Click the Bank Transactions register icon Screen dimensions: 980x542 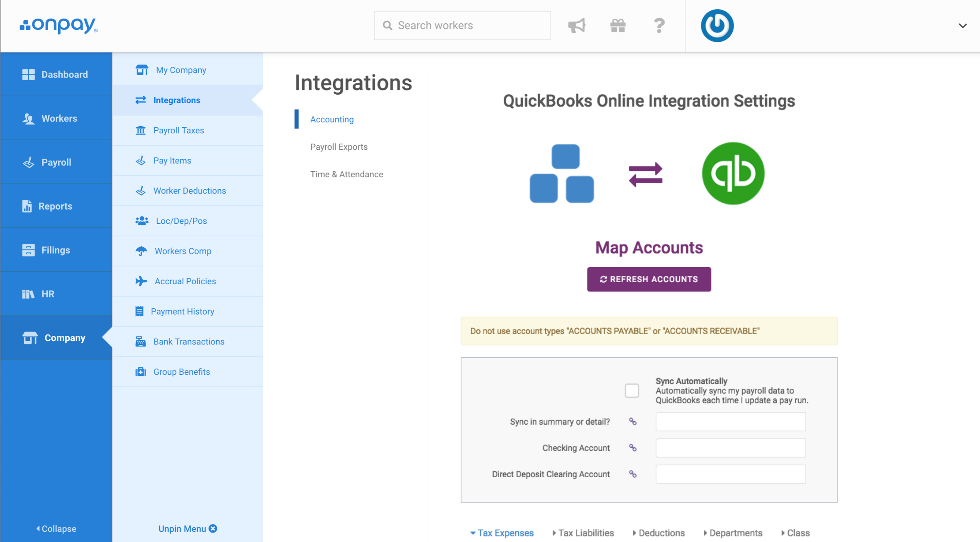[x=141, y=342]
